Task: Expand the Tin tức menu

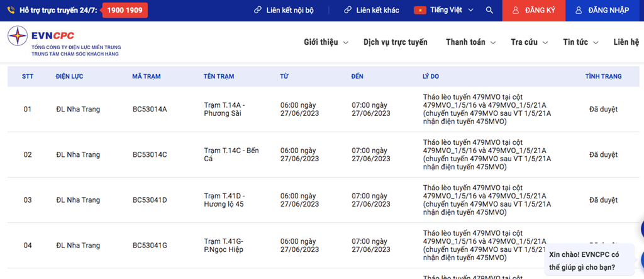Action: [580, 42]
